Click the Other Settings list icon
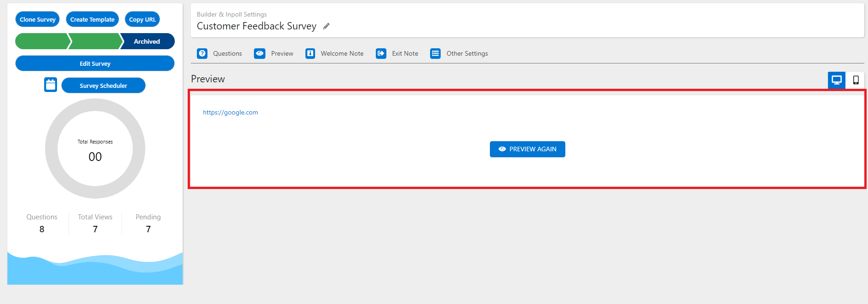868x304 pixels. [x=435, y=53]
